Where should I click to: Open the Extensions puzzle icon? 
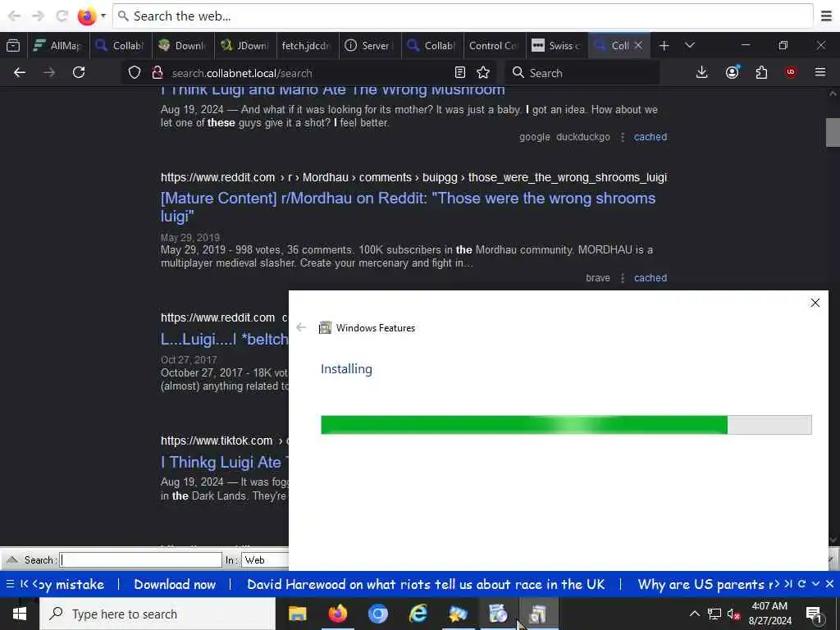pyautogui.click(x=761, y=72)
